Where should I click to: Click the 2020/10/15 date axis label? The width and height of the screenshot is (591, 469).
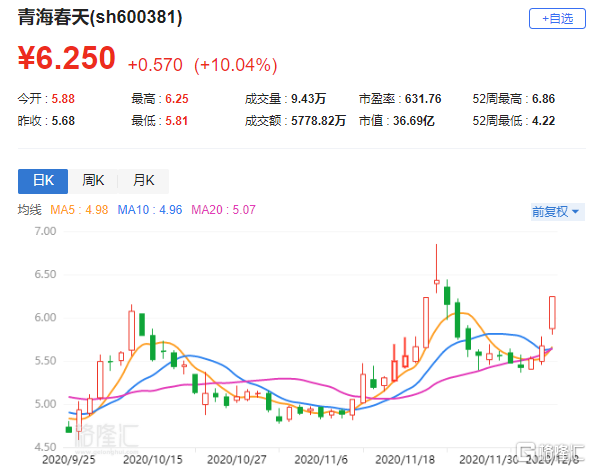(x=152, y=460)
